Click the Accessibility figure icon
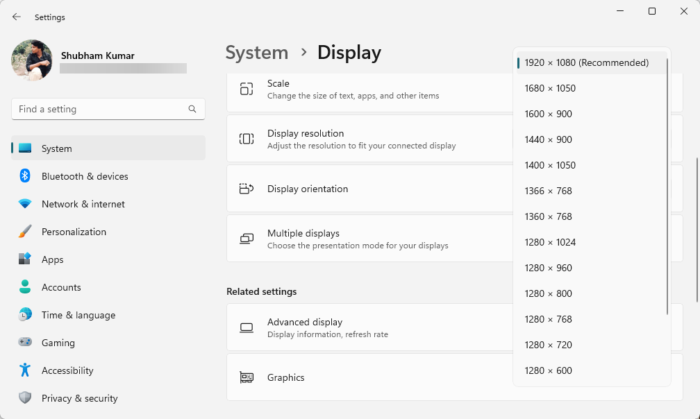Screen dimensions: 700x419 (25, 370)
